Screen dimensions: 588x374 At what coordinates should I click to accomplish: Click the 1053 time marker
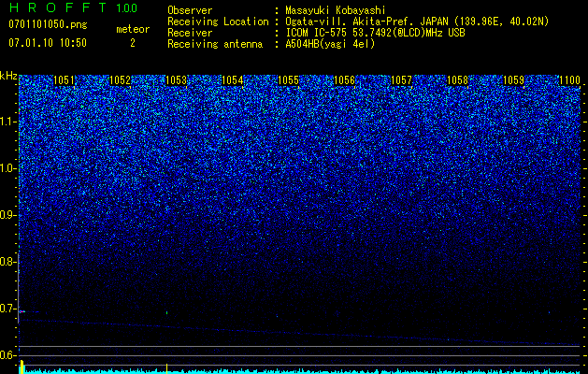point(177,80)
